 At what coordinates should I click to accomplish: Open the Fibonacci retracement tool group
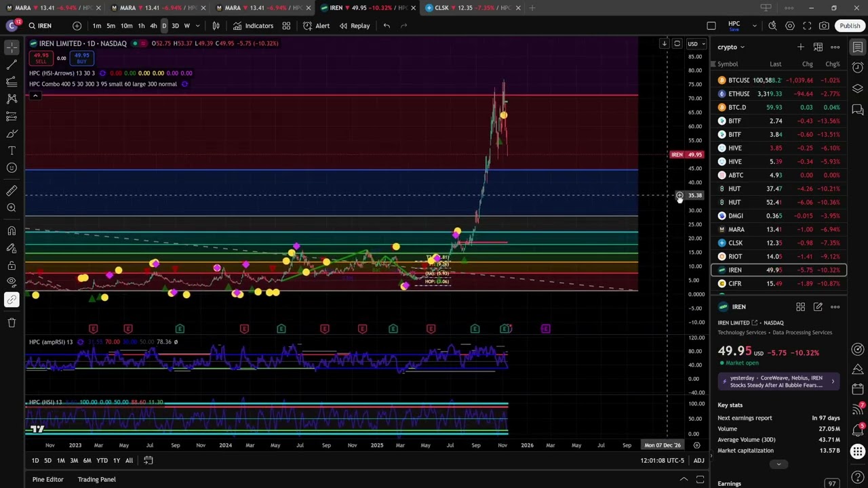point(12,82)
